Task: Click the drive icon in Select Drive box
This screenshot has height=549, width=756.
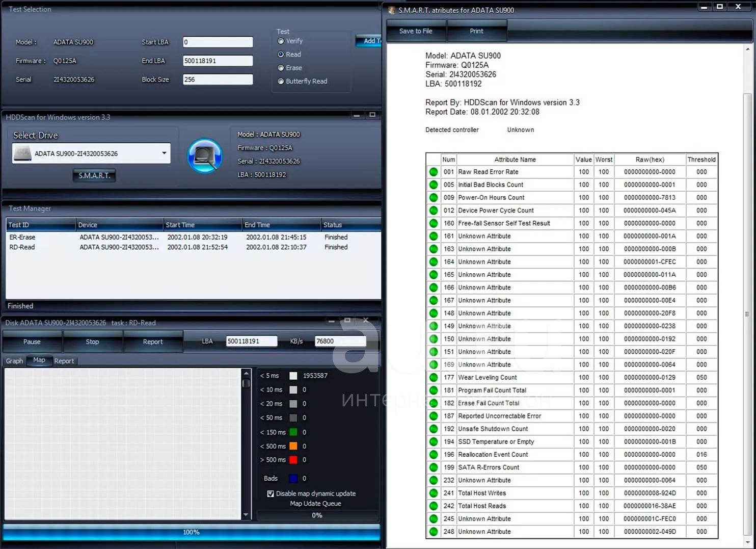Action: tap(22, 153)
